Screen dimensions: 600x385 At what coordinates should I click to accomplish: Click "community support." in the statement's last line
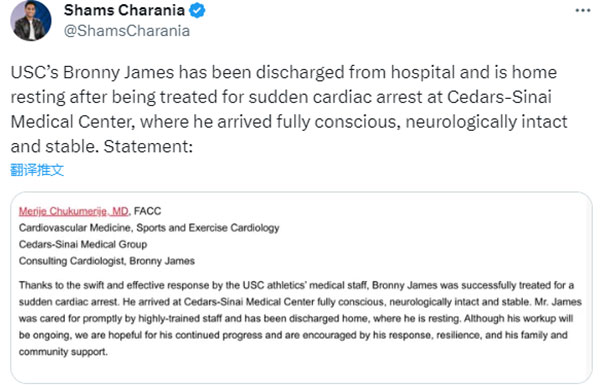click(63, 352)
